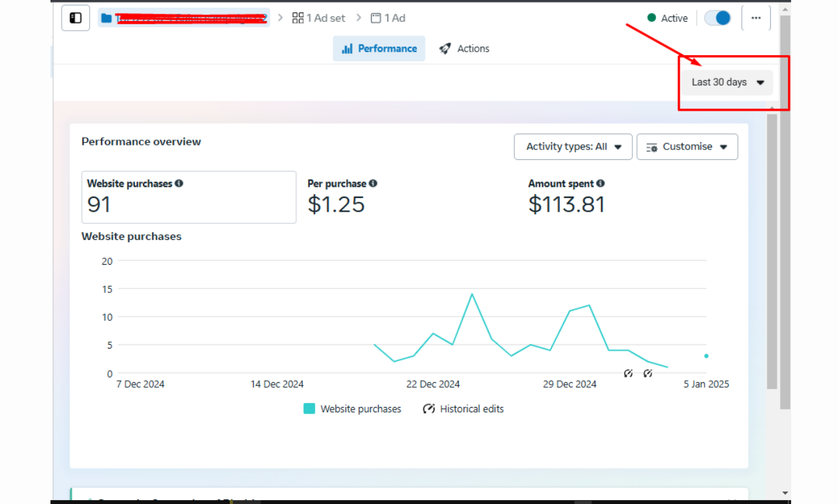This screenshot has height=504, width=839.
Task: Open the Customise dropdown
Action: coord(687,147)
